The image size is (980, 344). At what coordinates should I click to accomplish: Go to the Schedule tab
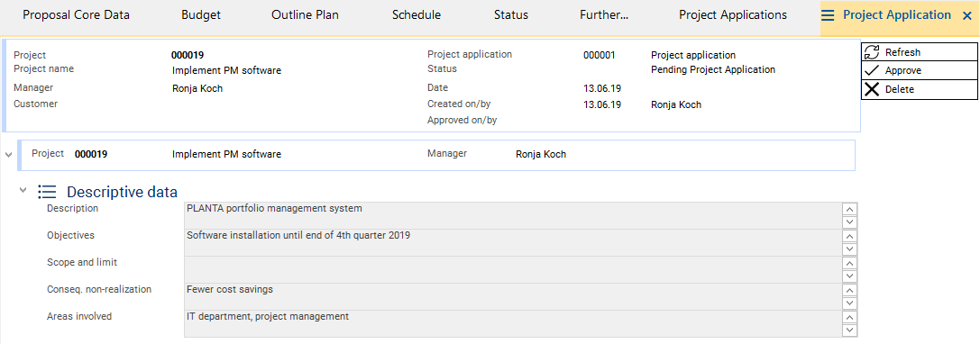point(417,15)
